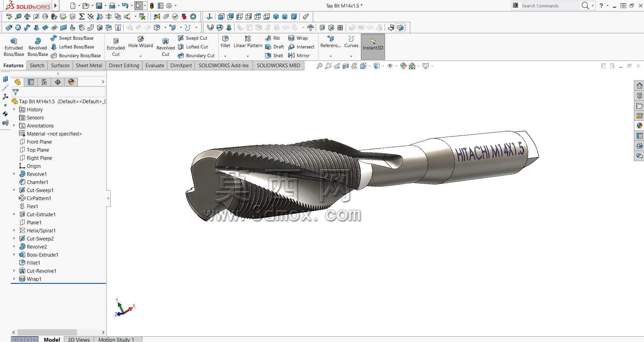
Task: Click the Extruded Boss/Base tool
Action: [14, 47]
